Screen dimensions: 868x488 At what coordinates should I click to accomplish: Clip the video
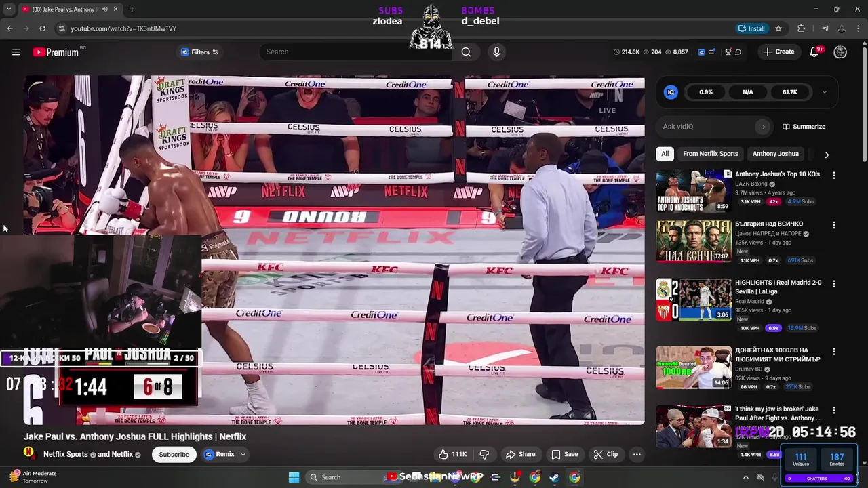point(606,454)
